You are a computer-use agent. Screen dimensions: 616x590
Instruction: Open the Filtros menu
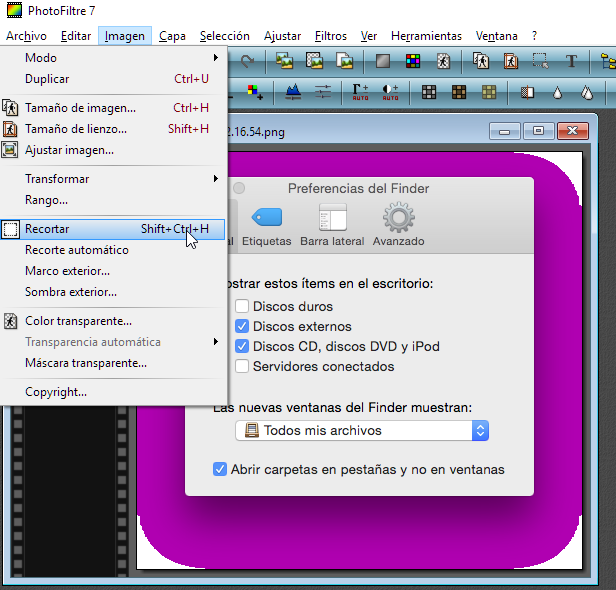[331, 36]
